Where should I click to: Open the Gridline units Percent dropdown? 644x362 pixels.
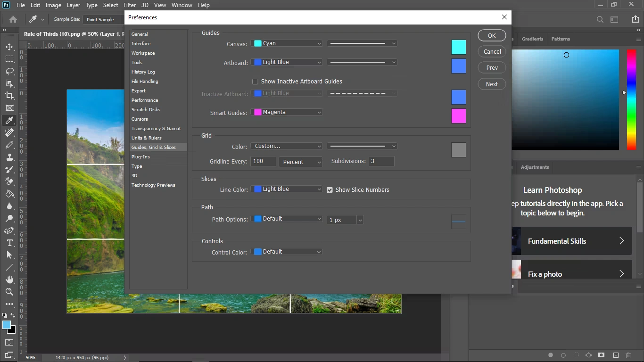pos(301,162)
